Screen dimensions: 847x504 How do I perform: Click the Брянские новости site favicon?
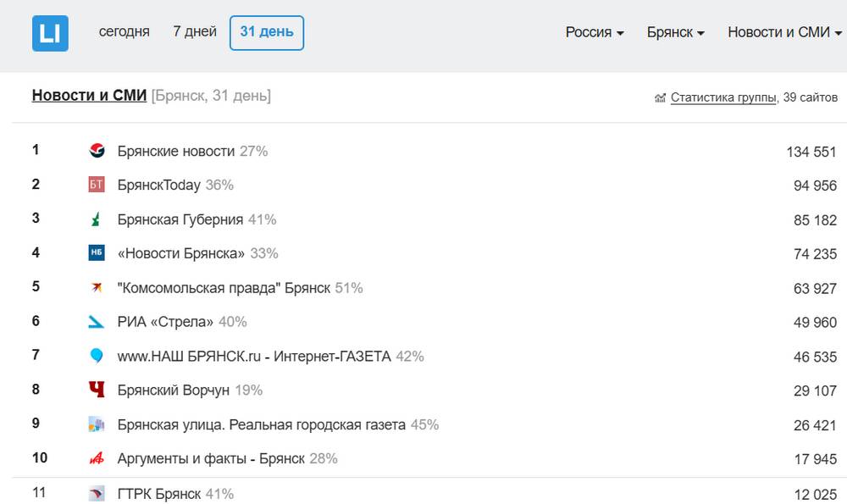pos(97,151)
